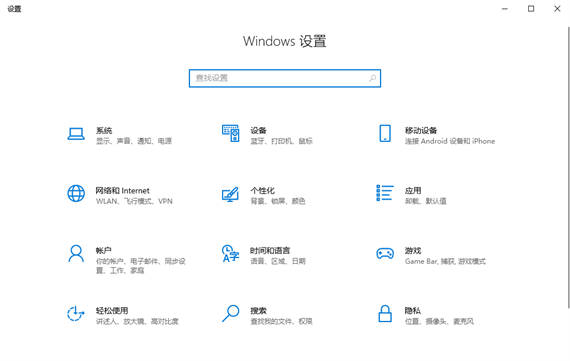Click the 隐私 category title
The image size is (570, 361).
(x=413, y=310)
